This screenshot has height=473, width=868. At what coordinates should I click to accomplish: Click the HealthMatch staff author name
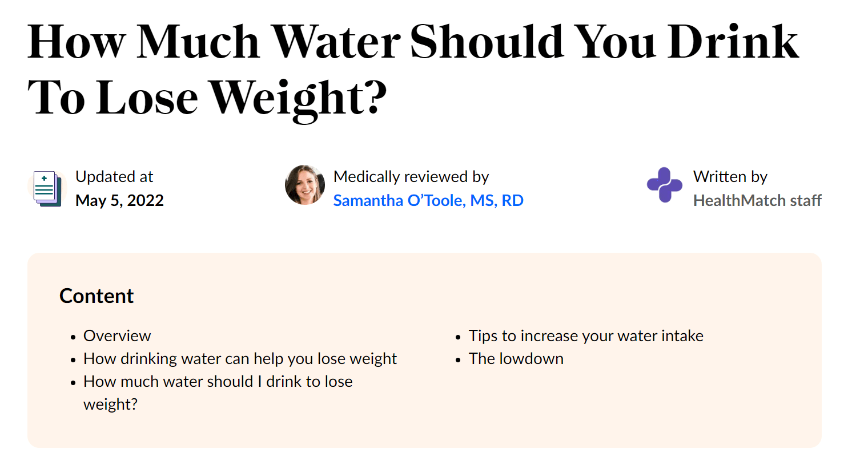point(757,201)
